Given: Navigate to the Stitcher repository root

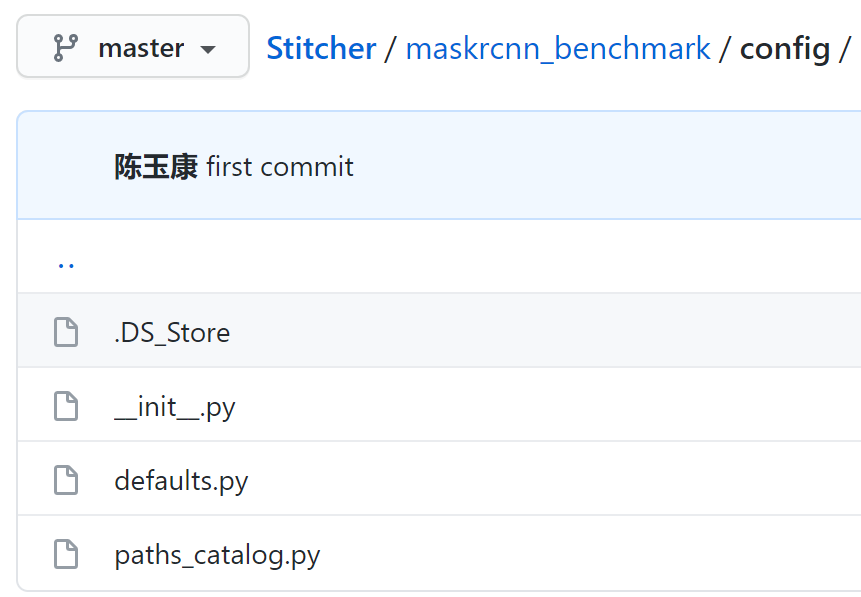Looking at the screenshot, I should tap(320, 47).
